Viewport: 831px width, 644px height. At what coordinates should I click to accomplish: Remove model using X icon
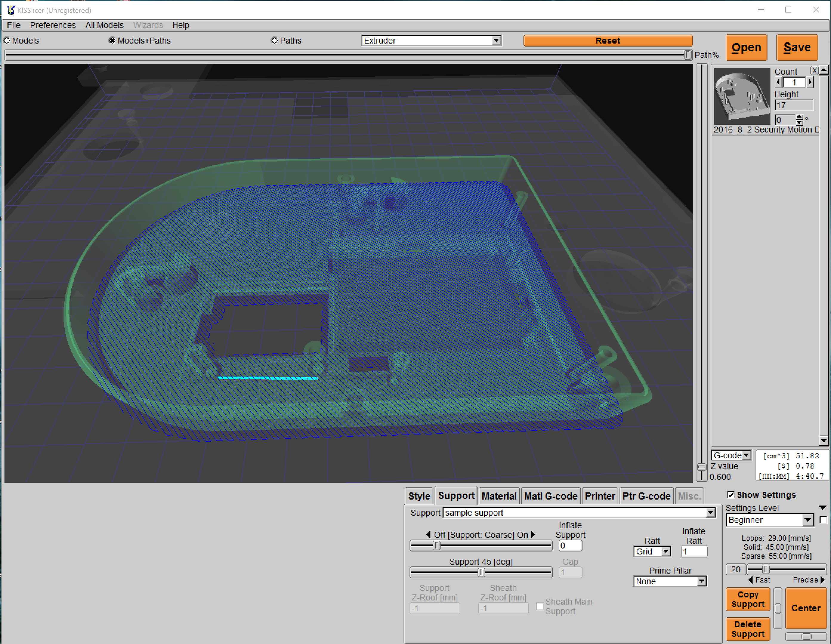pos(814,71)
